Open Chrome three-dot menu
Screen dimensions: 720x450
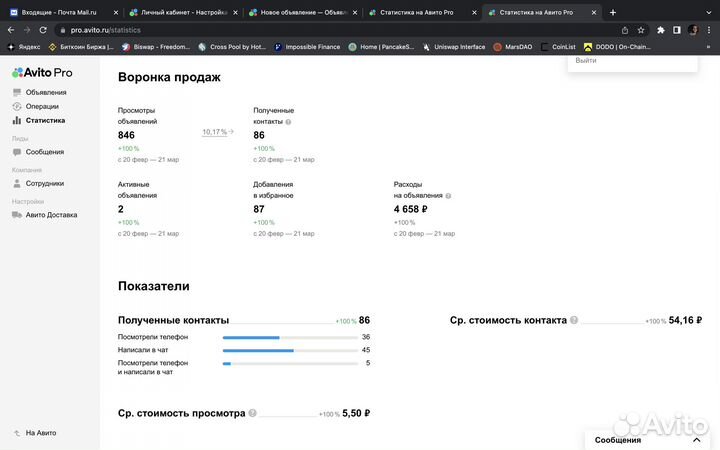point(709,30)
